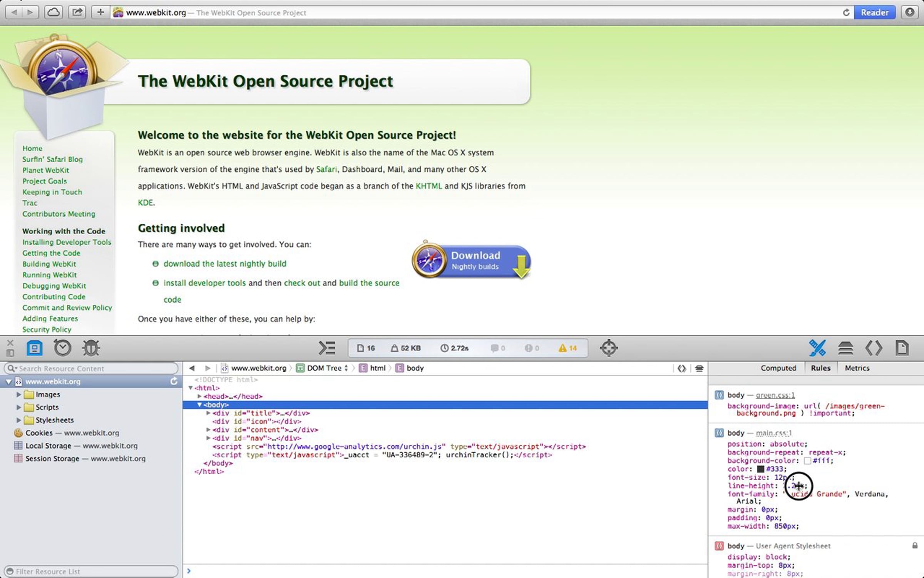
Task: Click the lock icon on User Agent Stylesheet
Action: (x=915, y=545)
